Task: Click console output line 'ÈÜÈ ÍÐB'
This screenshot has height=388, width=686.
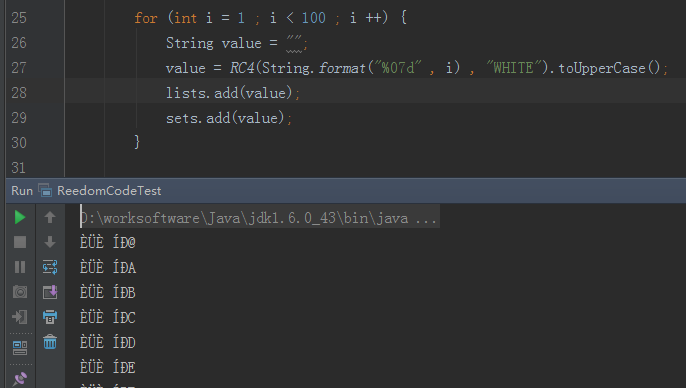Action: pos(108,292)
